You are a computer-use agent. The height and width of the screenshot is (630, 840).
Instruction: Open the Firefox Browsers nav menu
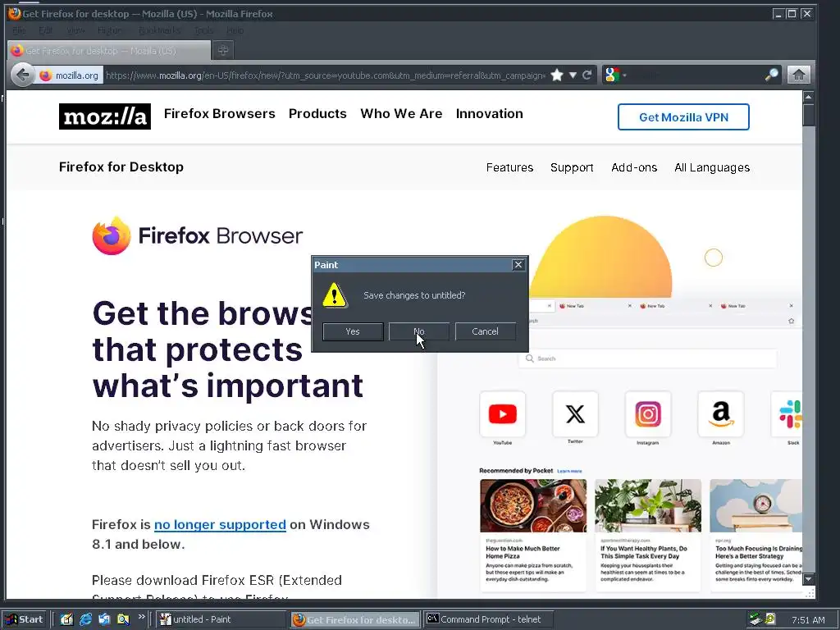(x=220, y=113)
